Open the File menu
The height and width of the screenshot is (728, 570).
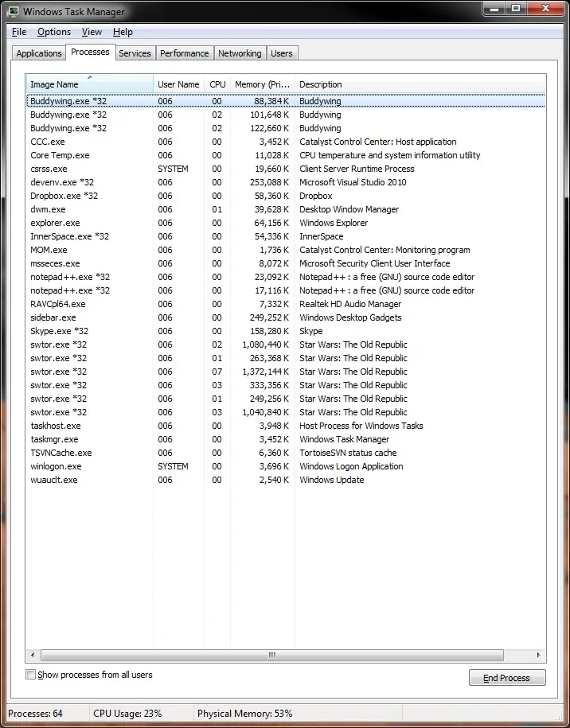(19, 32)
